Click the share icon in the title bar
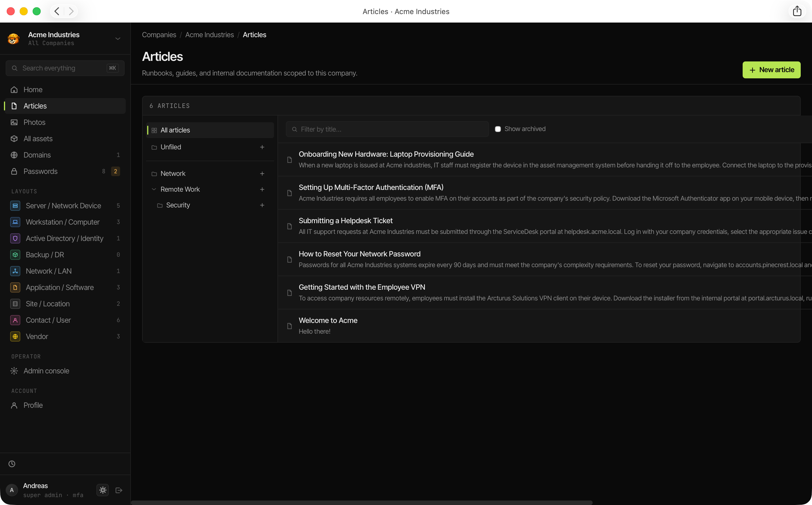Screen dimensions: 812x505 point(797,11)
